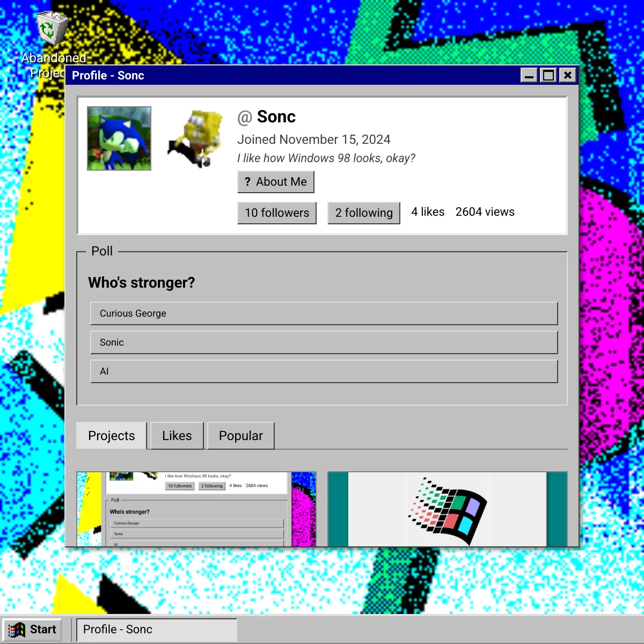Vote for Curious George in poll
Screen dimensions: 644x644
pyautogui.click(x=324, y=313)
